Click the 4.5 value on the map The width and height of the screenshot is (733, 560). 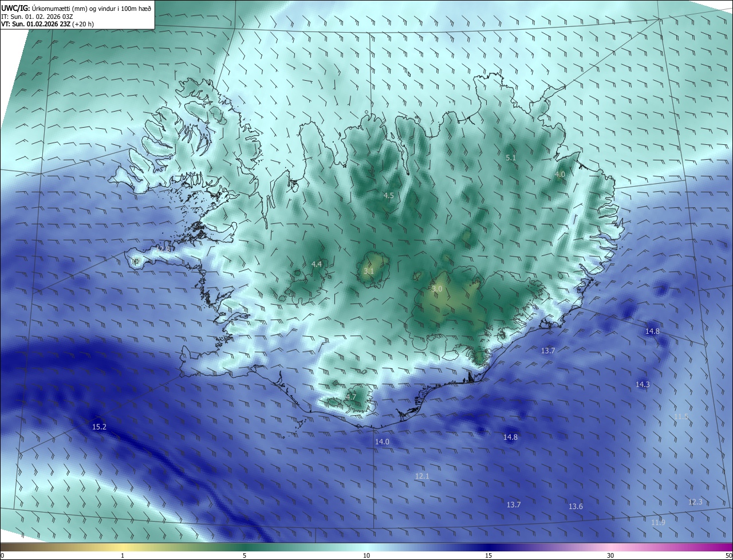[388, 196]
